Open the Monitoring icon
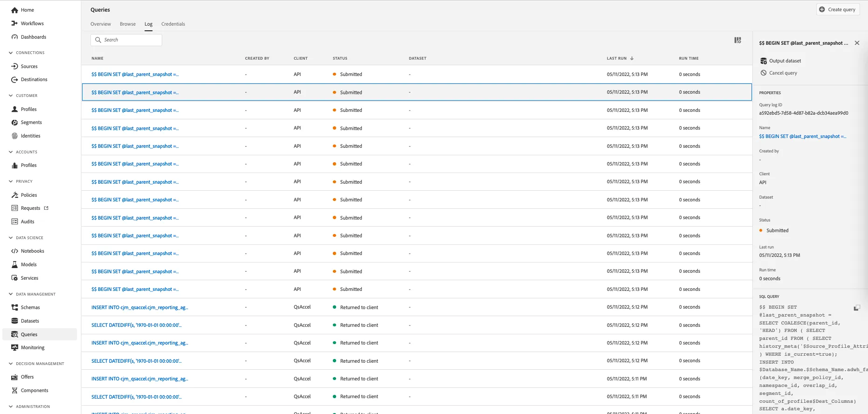The height and width of the screenshot is (414, 868). coord(14,348)
